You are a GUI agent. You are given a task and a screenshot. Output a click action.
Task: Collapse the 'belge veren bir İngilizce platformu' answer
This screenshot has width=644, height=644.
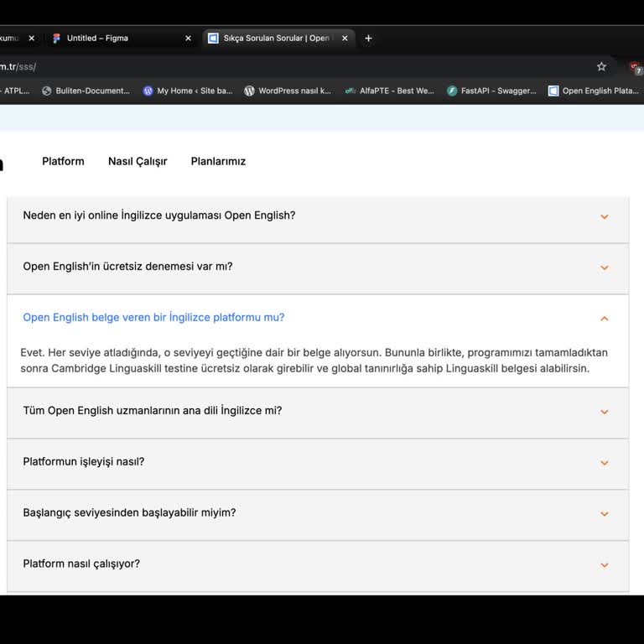pyautogui.click(x=604, y=318)
